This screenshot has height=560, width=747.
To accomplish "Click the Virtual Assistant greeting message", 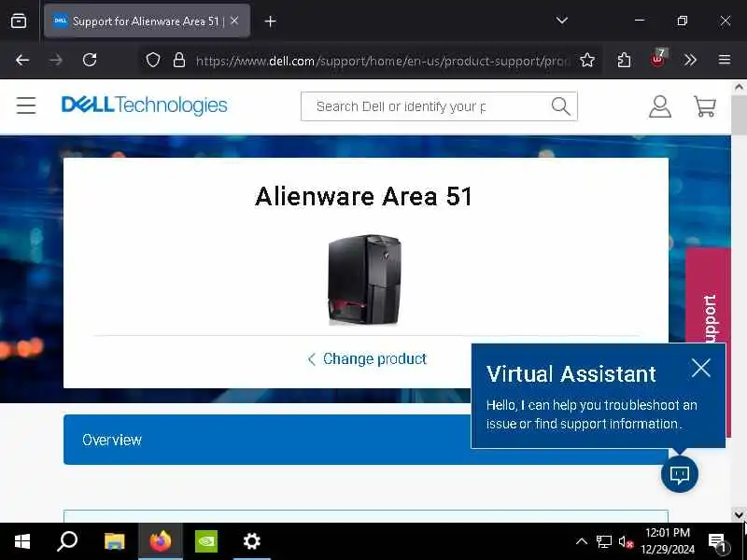I will pyautogui.click(x=591, y=414).
